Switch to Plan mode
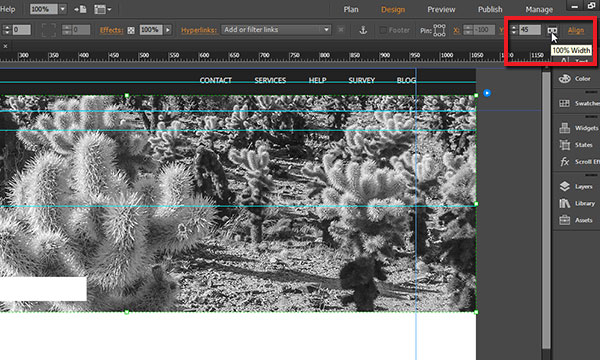The width and height of the screenshot is (600, 360). coord(351,9)
